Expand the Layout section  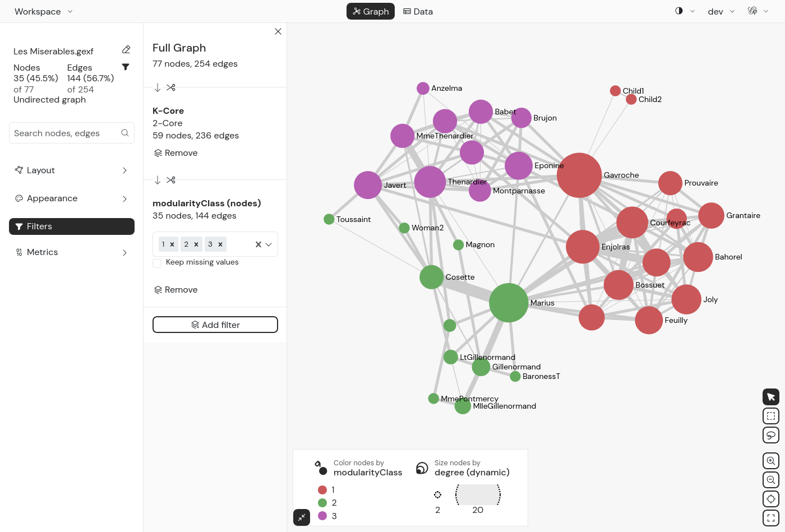[x=72, y=170]
